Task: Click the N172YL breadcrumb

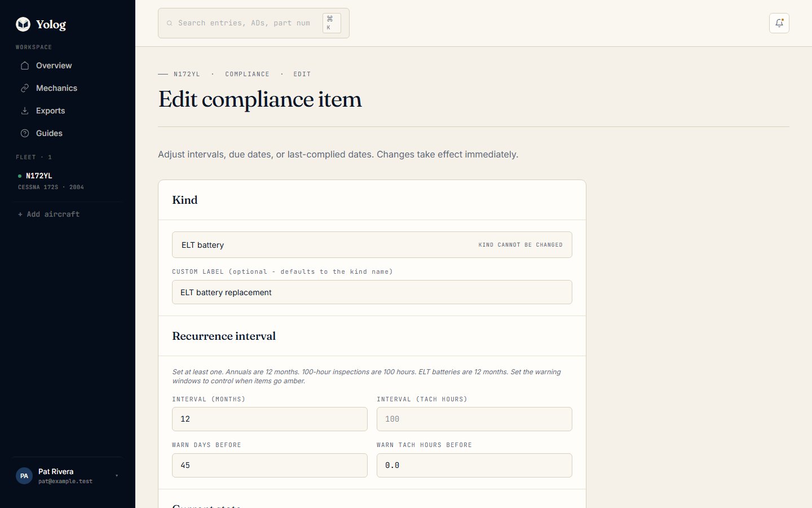Action: pyautogui.click(x=187, y=74)
